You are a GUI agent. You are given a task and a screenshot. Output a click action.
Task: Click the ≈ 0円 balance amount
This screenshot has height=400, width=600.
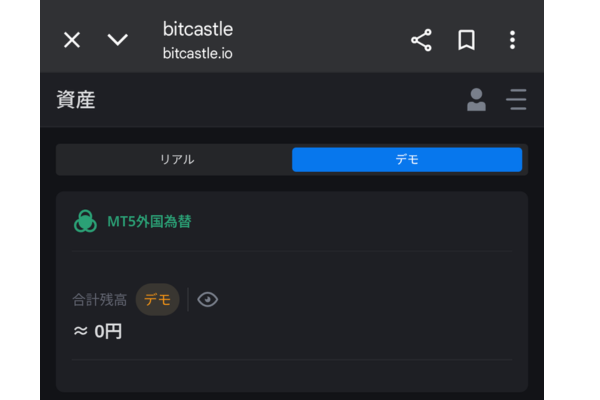98,331
